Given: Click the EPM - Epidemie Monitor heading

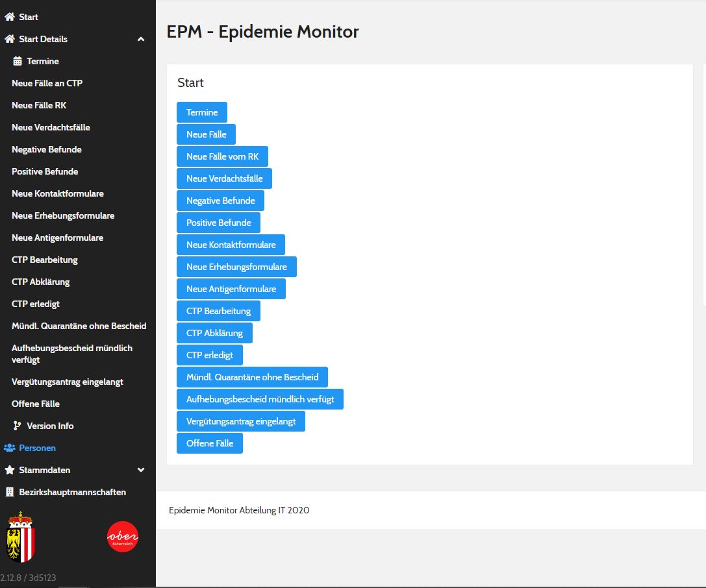Looking at the screenshot, I should click(262, 32).
